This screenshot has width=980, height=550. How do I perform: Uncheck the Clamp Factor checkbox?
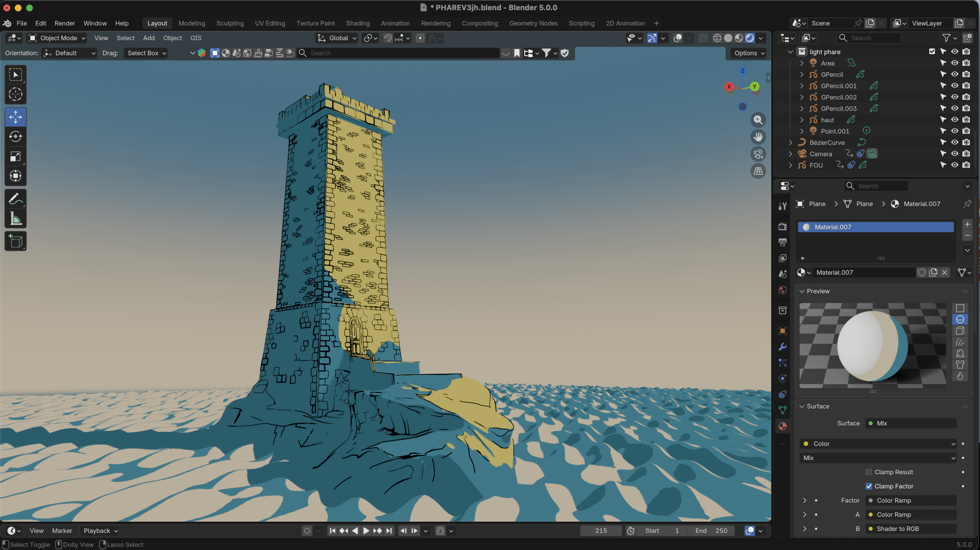pyautogui.click(x=869, y=486)
